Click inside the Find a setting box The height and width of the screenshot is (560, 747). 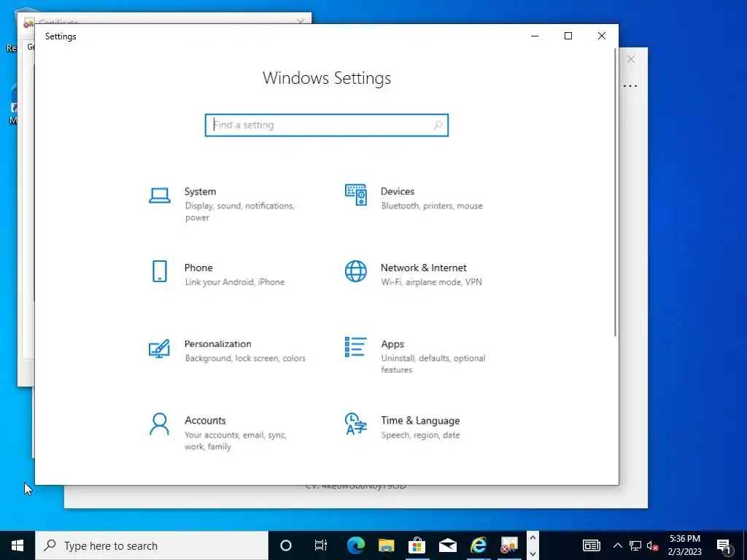(x=327, y=125)
